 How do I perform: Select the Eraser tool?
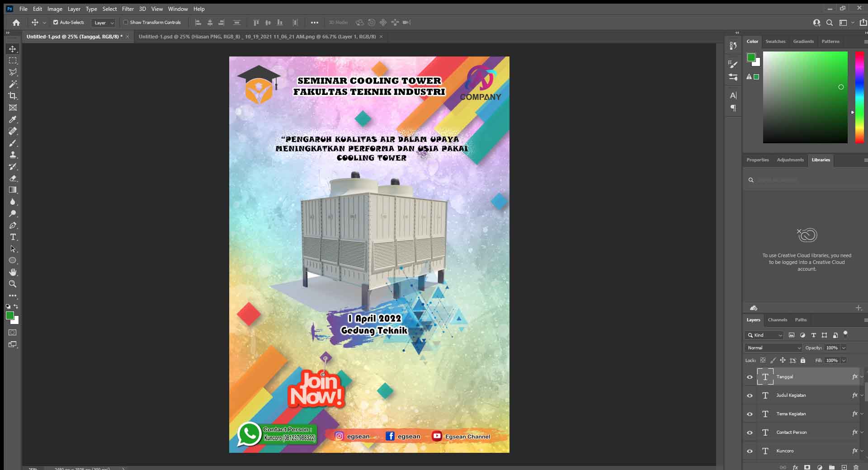pos(13,178)
